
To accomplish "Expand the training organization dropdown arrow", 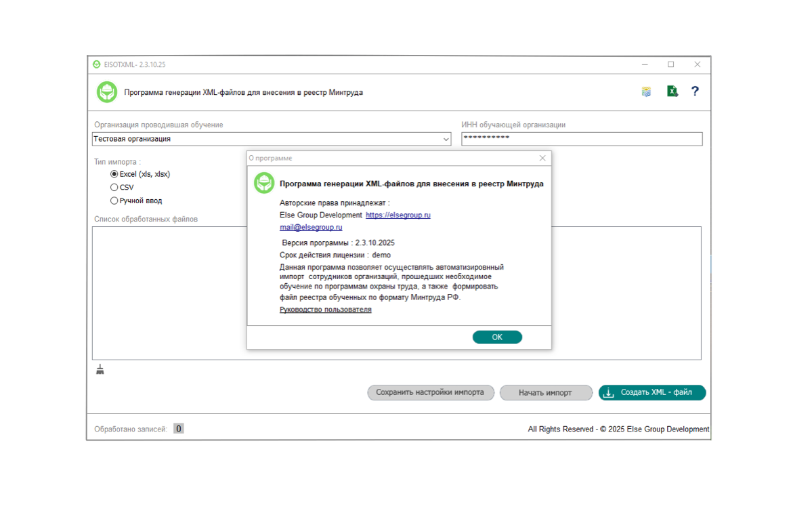I will pyautogui.click(x=446, y=139).
